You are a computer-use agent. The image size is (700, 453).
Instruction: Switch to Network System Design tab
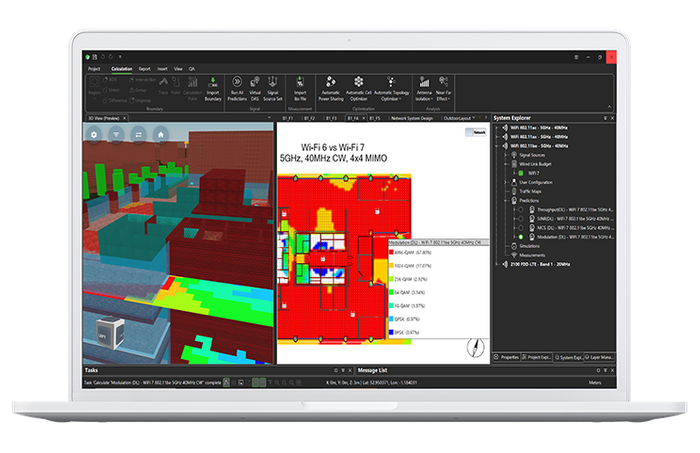[x=412, y=118]
